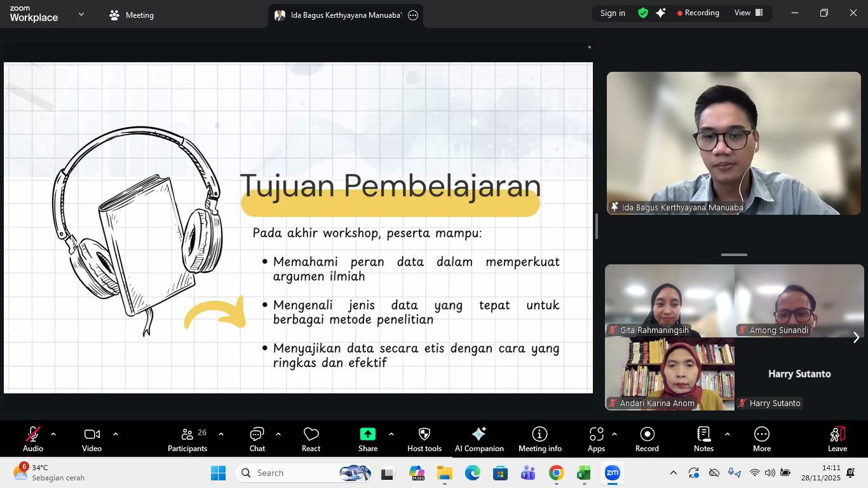Viewport: 868px width, 488px height.
Task: Switch to the Meeting tab
Action: 132,15
